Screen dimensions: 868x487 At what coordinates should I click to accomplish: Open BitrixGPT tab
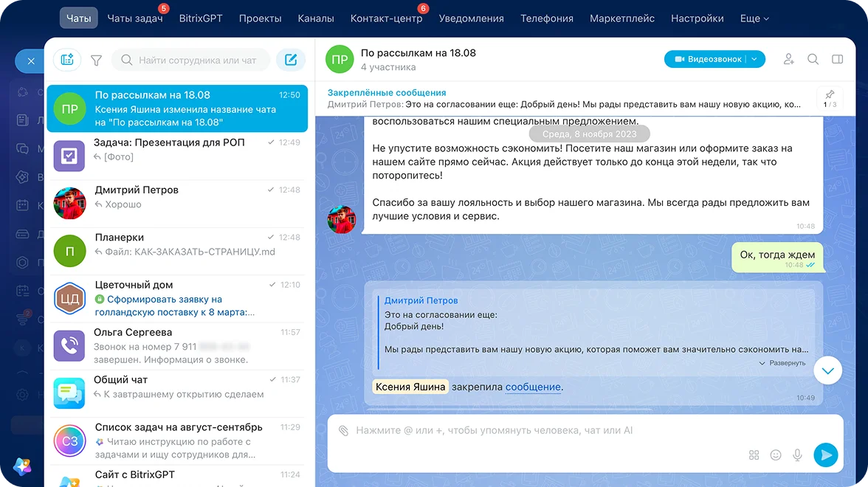(x=201, y=18)
